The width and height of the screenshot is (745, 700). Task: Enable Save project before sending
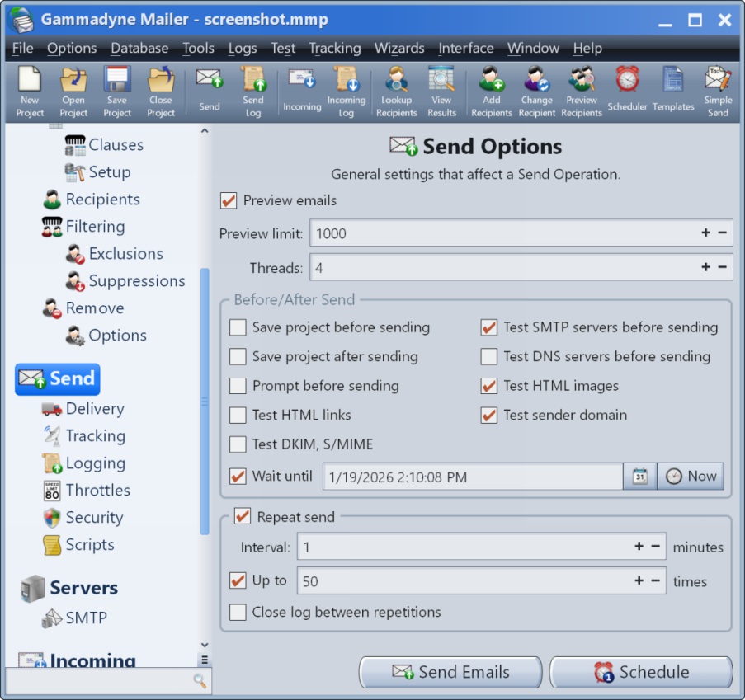pos(238,327)
